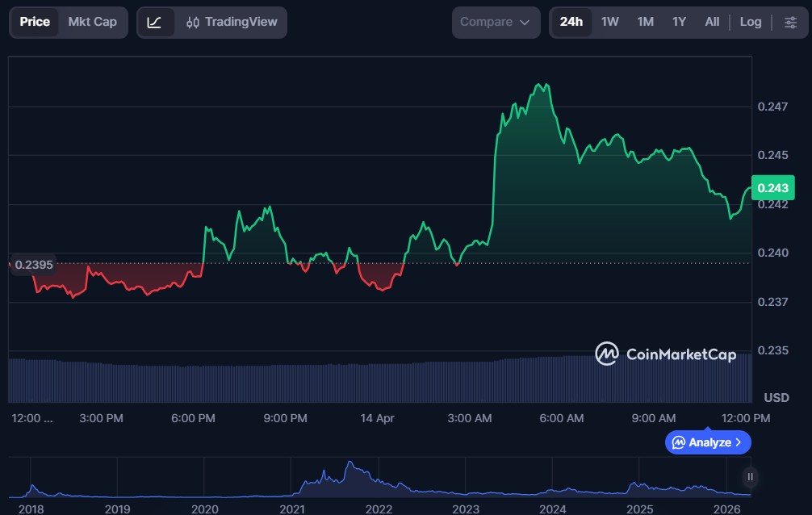Viewport: 812px width, 515px height.
Task: Select the line chart view icon
Action: pos(155,23)
